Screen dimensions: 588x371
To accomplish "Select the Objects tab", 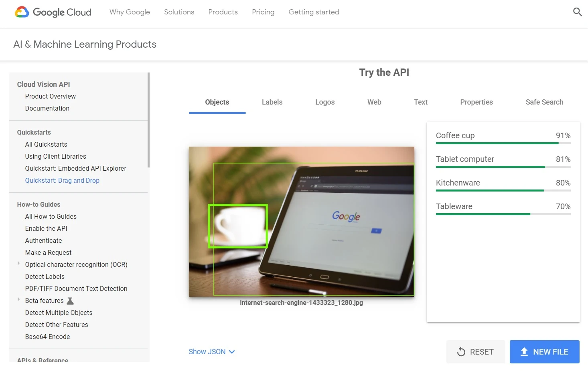I will click(x=217, y=102).
